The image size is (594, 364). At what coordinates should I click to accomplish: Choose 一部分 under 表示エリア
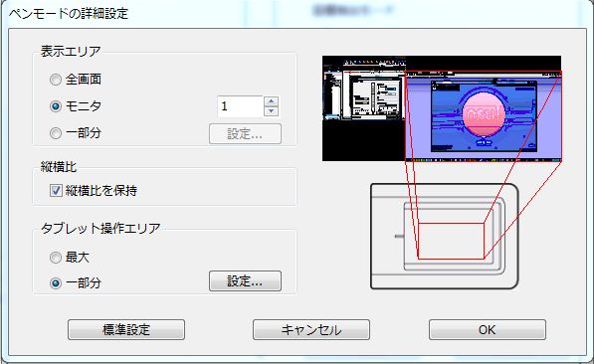[x=56, y=133]
